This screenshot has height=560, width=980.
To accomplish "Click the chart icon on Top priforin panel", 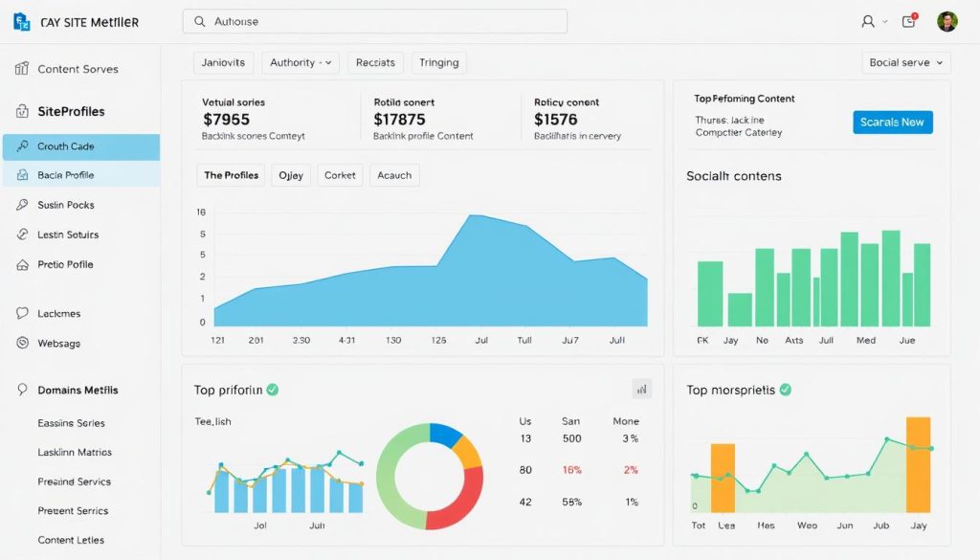I will click(x=642, y=388).
